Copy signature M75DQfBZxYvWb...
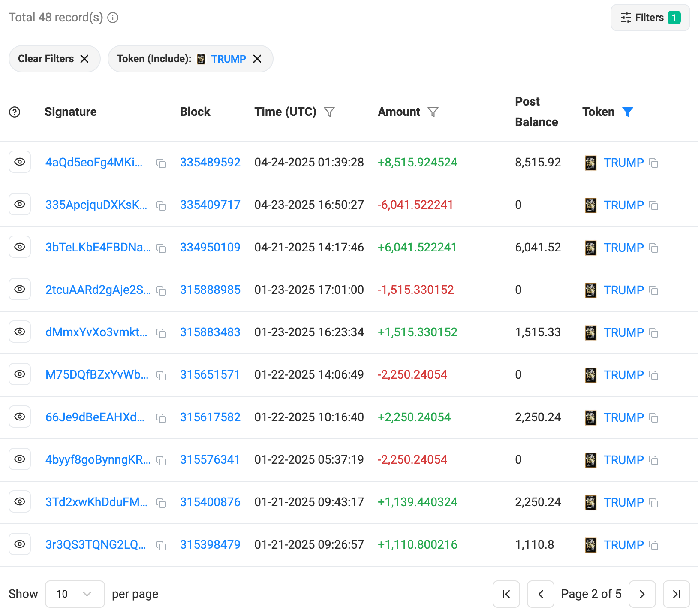 pyautogui.click(x=161, y=376)
